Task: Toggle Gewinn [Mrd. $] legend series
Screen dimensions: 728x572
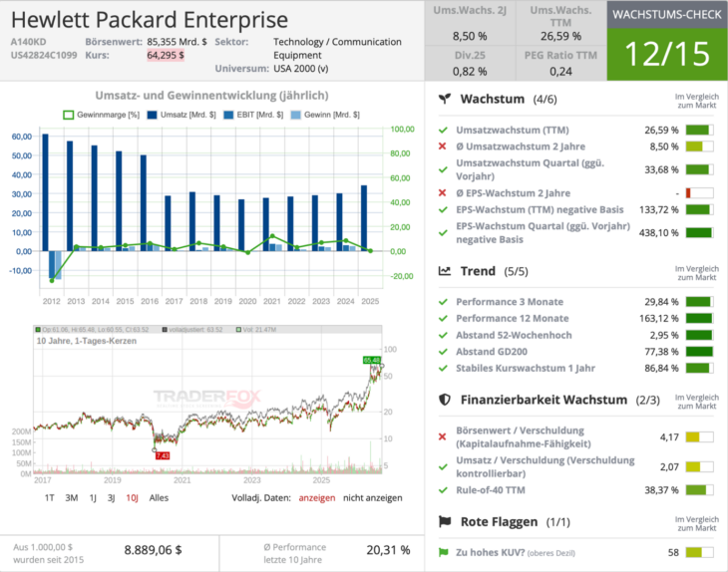Action: click(x=325, y=115)
